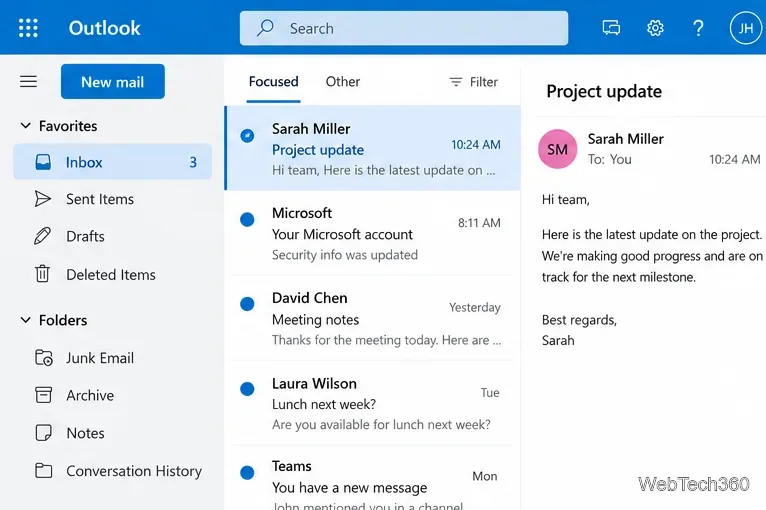Click the 'Best regards,' line in message
Viewport: 766px width, 510px height.
click(579, 319)
